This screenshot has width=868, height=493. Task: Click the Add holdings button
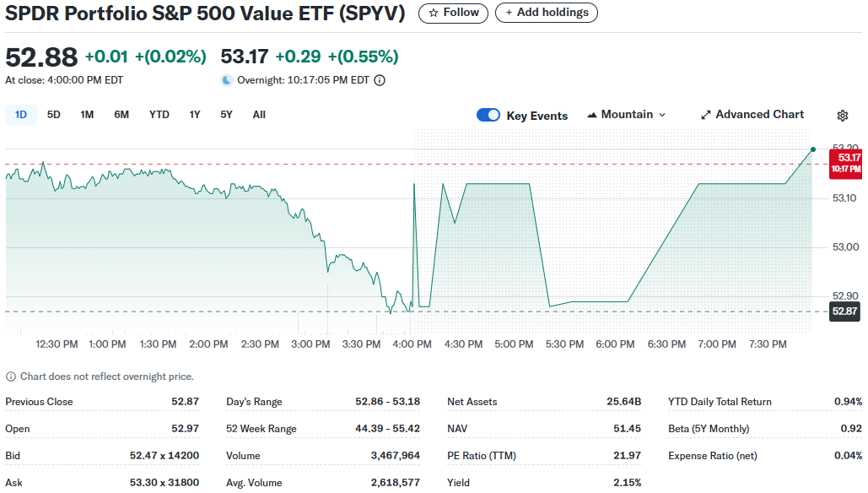pos(547,13)
